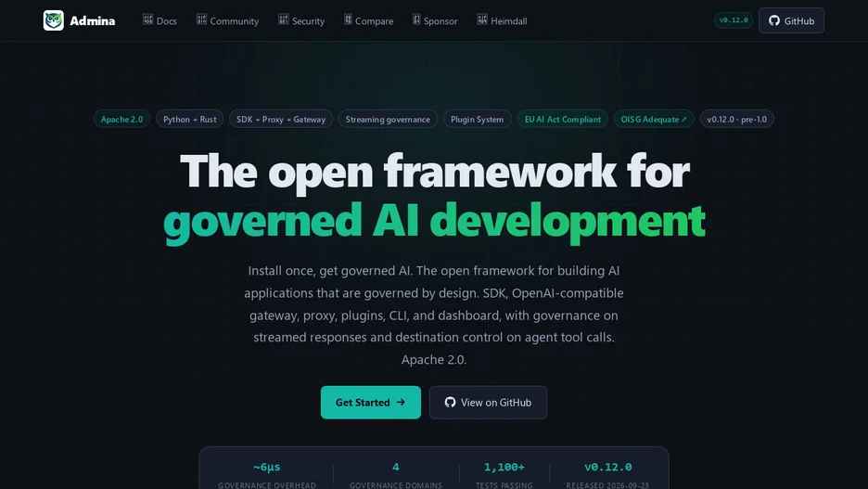Image resolution: width=868 pixels, height=489 pixels.
Task: Click the Streaming governance tag
Action: (388, 119)
